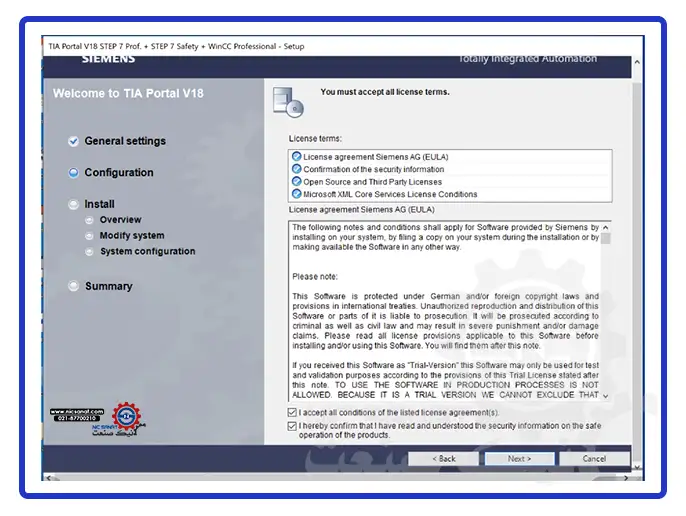Click the icon beside Confirmation of the security information
Screen dimensions: 686x516
tap(297, 169)
